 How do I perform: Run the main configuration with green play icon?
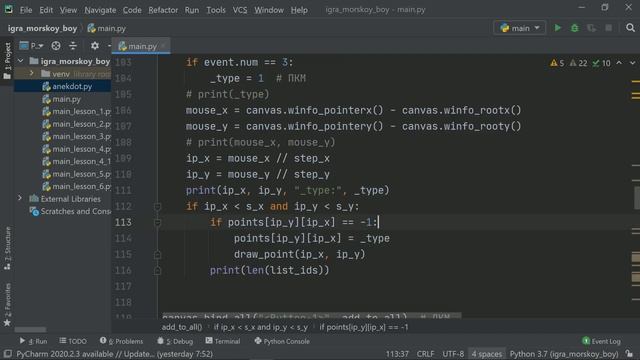click(x=558, y=28)
